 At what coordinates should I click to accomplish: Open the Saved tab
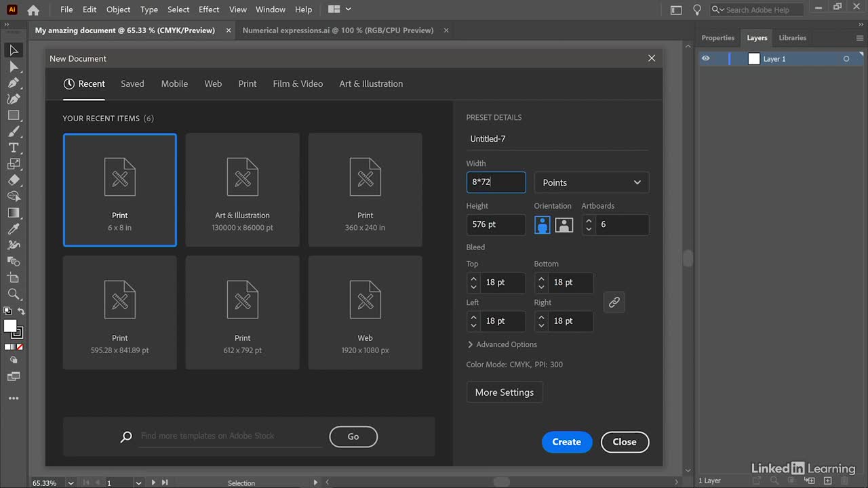132,84
